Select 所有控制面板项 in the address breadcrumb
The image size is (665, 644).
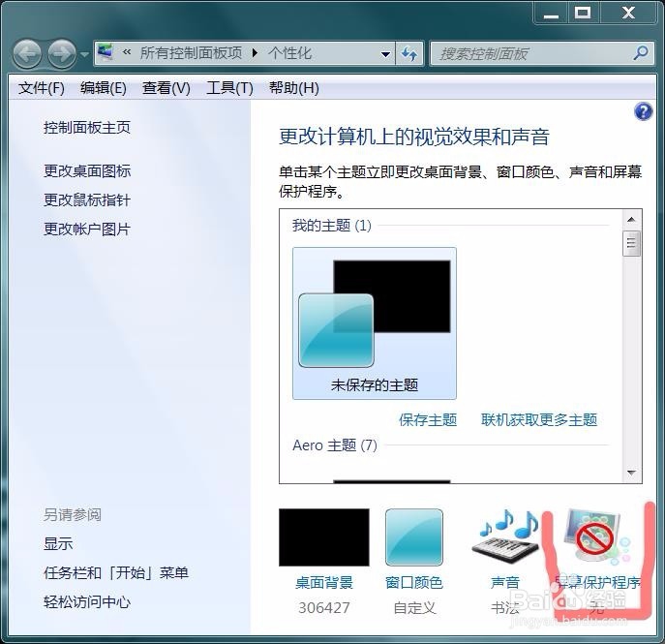tap(191, 53)
